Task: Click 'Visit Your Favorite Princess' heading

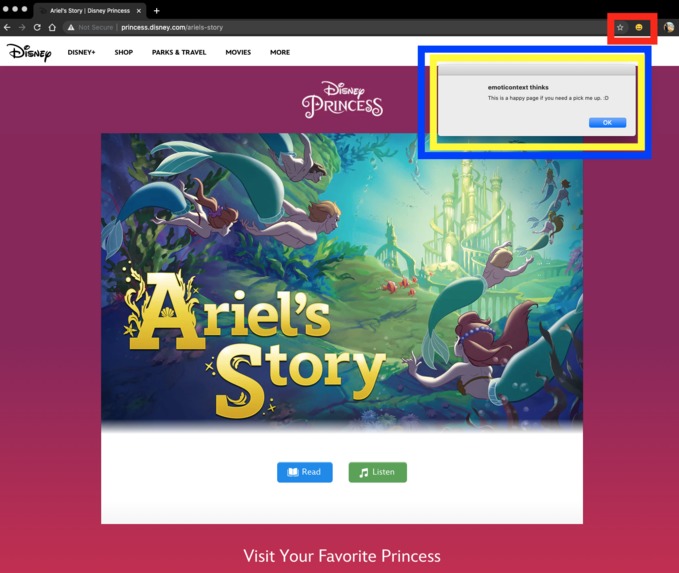Action: (x=342, y=556)
